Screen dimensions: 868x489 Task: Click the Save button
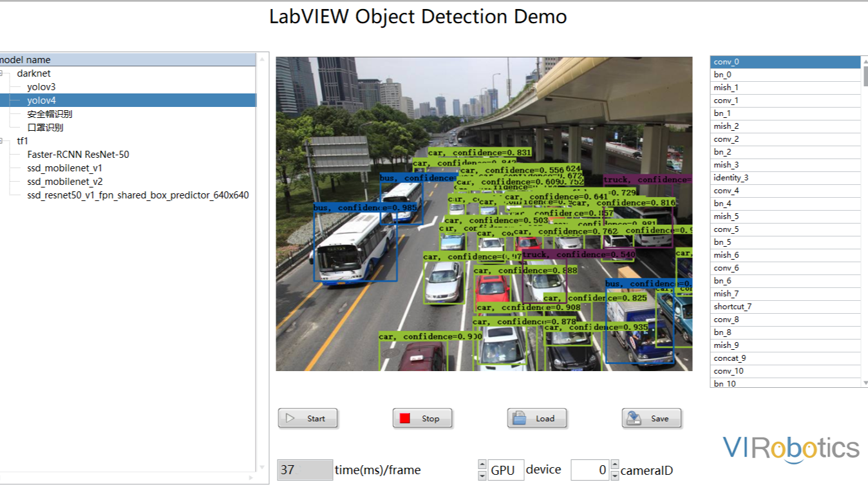coord(652,418)
